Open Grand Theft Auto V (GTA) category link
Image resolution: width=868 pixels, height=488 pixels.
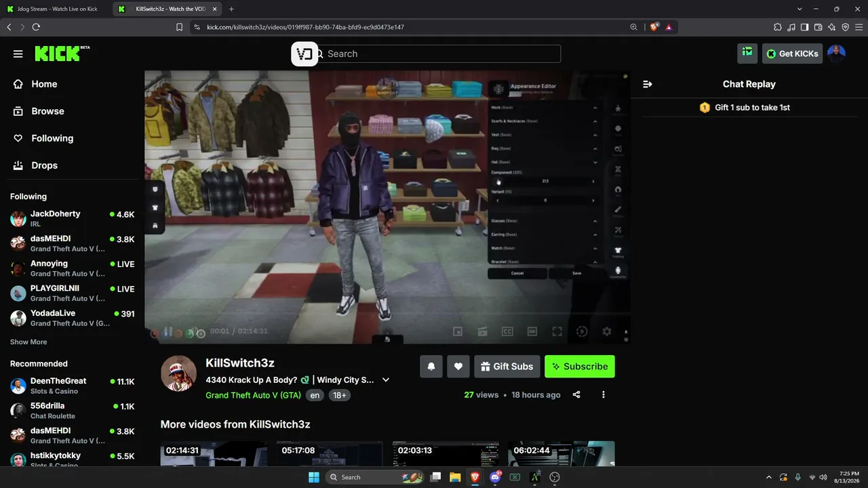254,395
